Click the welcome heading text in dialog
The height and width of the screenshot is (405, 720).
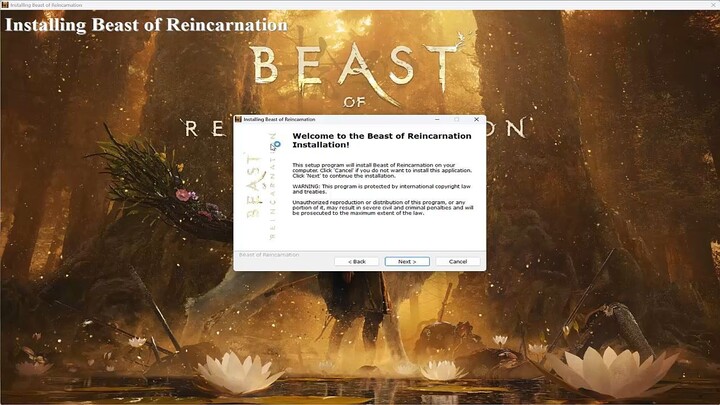(x=382, y=140)
